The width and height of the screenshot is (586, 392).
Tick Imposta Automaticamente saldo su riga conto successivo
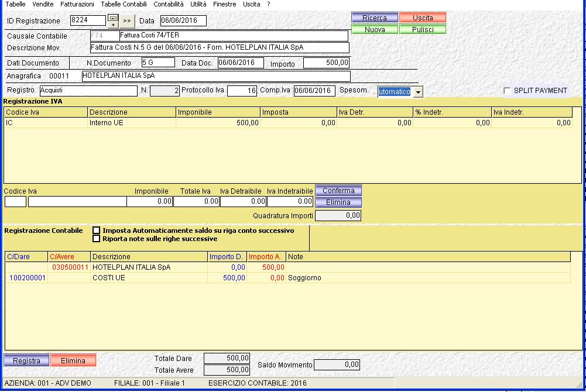click(x=97, y=231)
